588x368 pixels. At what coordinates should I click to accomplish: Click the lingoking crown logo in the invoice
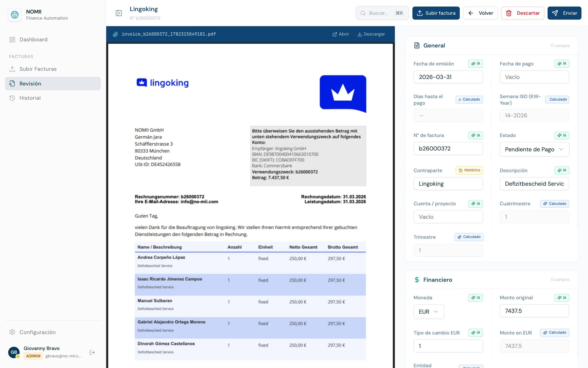(343, 94)
